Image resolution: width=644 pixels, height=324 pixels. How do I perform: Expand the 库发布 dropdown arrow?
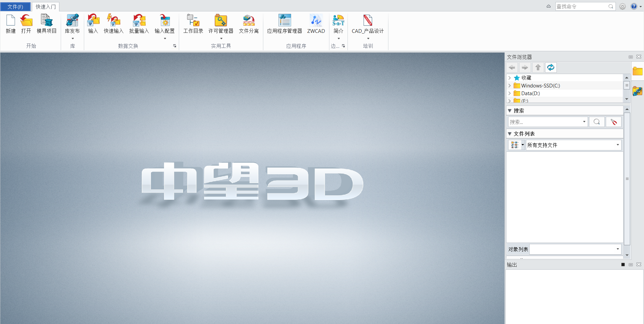click(x=72, y=39)
